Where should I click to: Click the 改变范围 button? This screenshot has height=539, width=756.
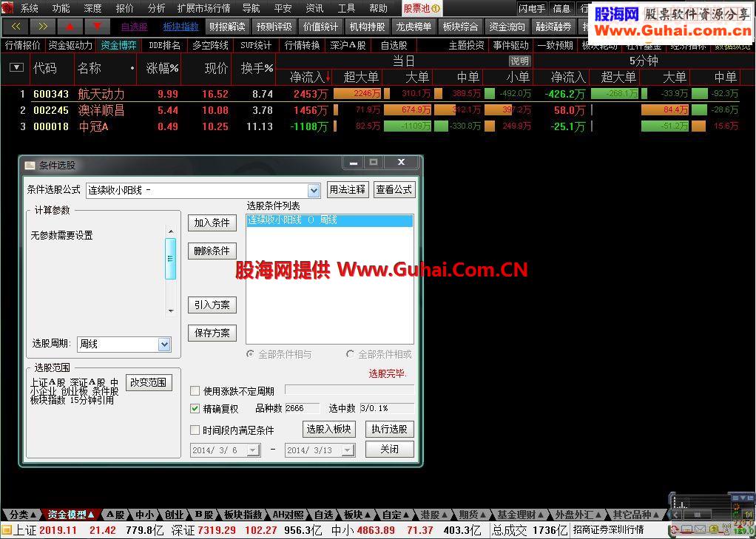point(149,382)
